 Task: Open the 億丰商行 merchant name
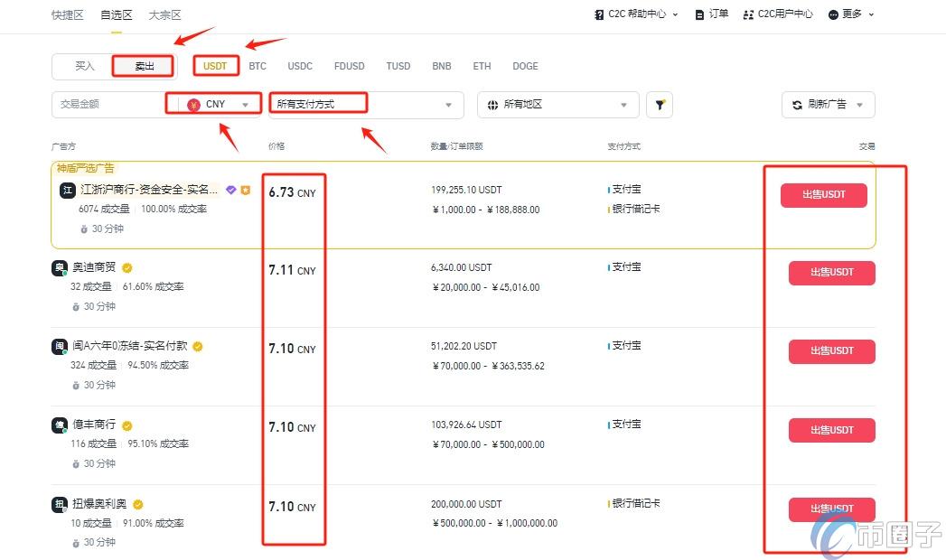click(94, 425)
